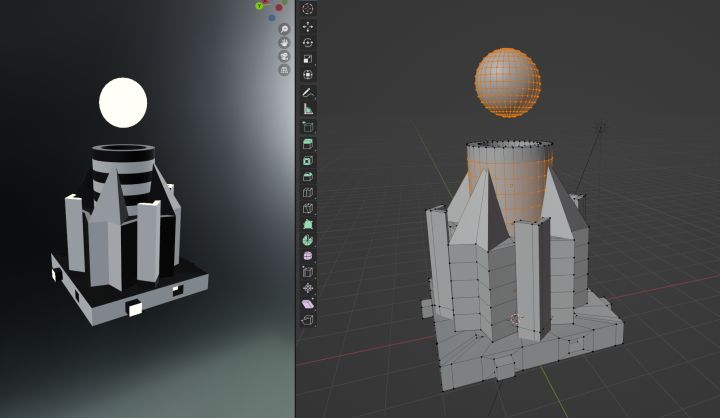Viewport: 720px width, 418px height.
Task: Choose the Add Cube tool
Action: (x=308, y=127)
